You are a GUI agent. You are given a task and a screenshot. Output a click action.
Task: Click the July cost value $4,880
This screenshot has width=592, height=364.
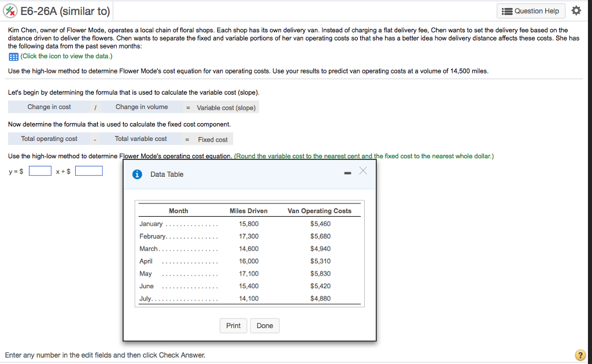pyautogui.click(x=320, y=298)
